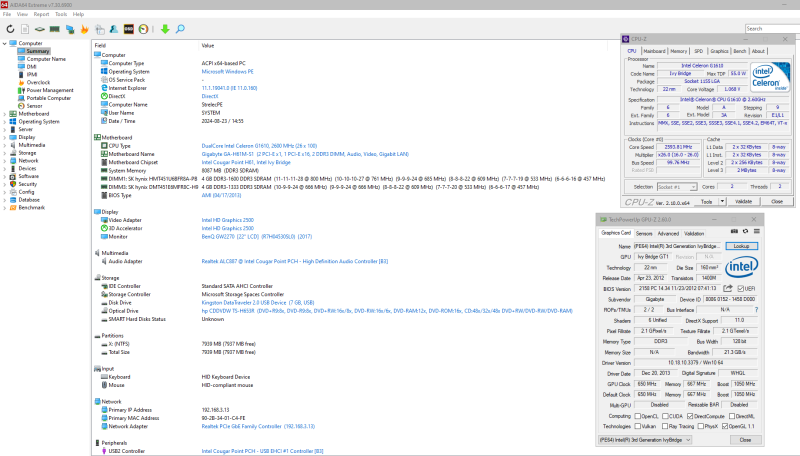Expand the Storage tree node
The height and width of the screenshot is (456, 800).
5,153
